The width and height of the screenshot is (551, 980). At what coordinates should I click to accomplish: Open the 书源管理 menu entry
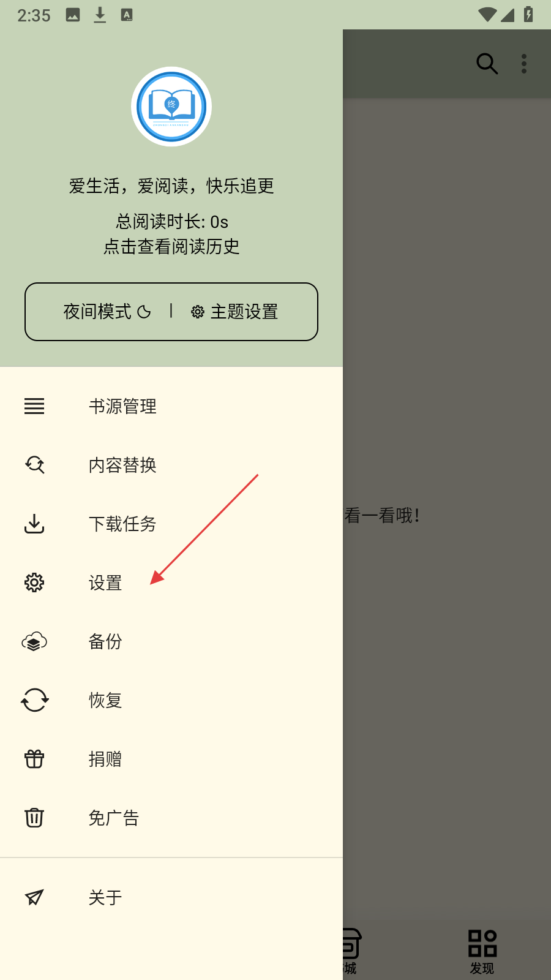(171, 406)
